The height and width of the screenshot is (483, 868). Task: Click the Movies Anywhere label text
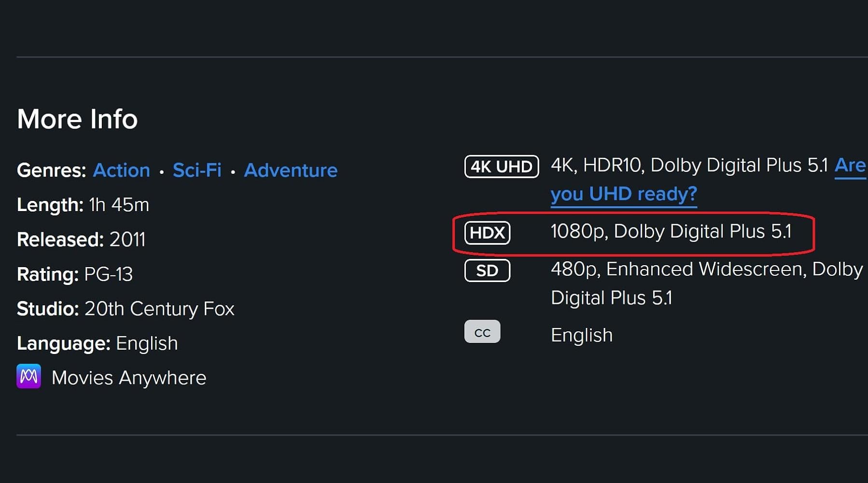coord(129,378)
